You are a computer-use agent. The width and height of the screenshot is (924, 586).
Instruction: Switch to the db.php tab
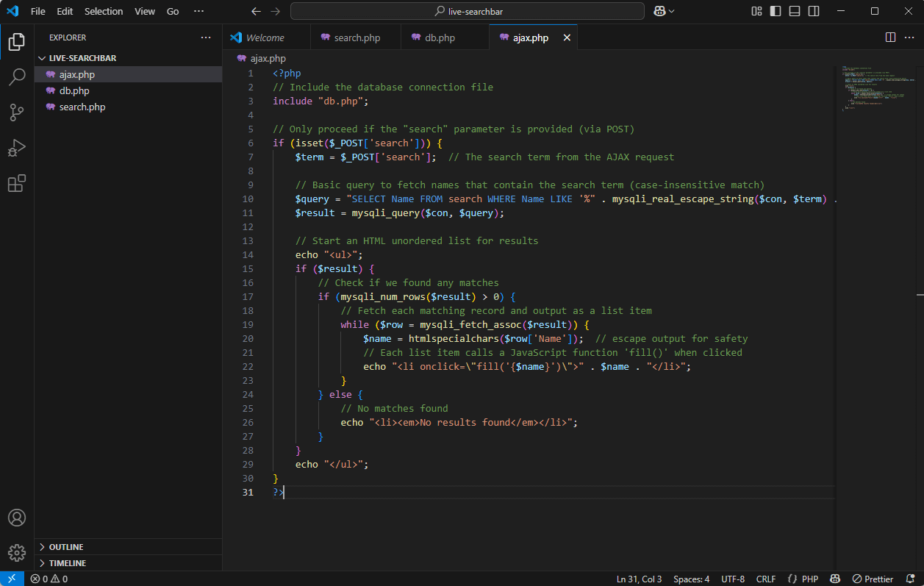click(441, 37)
